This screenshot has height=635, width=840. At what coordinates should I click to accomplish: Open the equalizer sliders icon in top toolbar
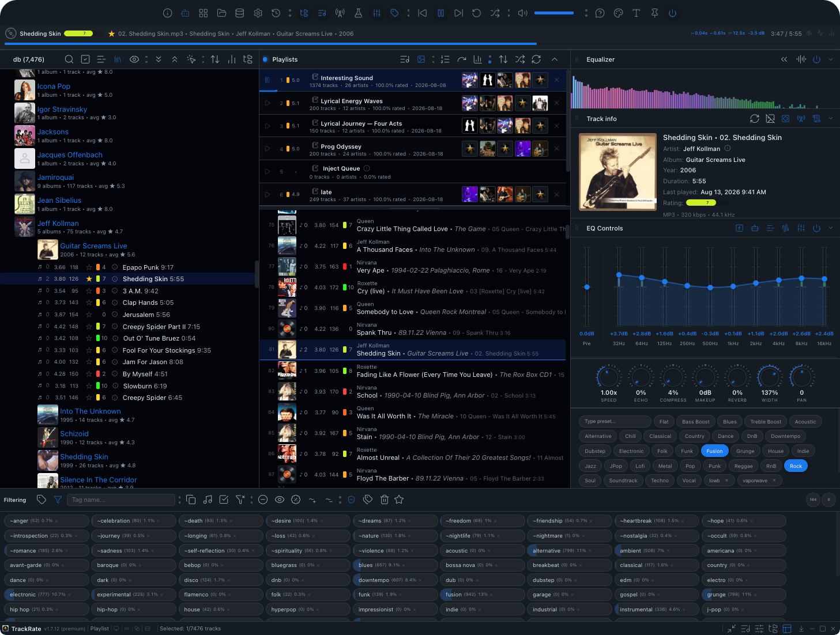click(376, 13)
